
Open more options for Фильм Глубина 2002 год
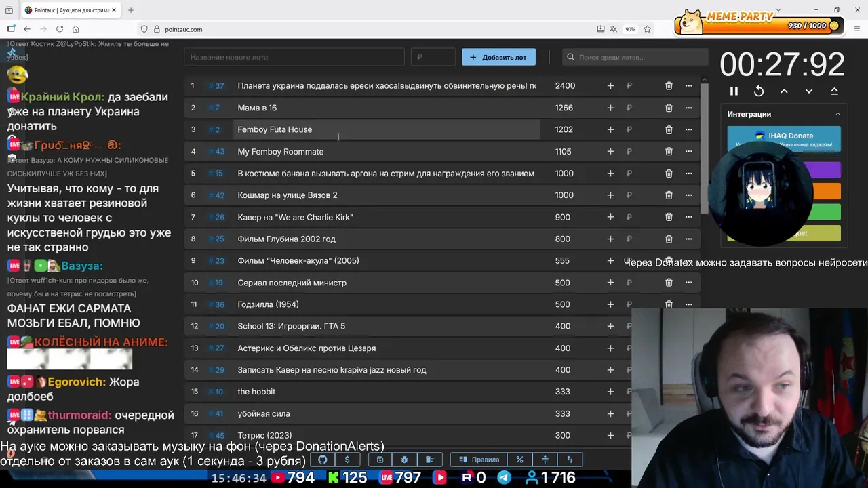[688, 239]
